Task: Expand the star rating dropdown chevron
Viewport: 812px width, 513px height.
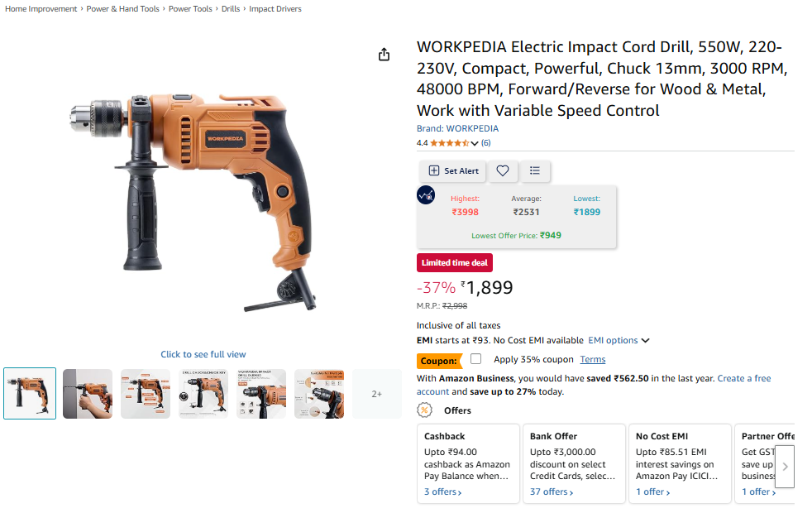Action: coord(475,143)
